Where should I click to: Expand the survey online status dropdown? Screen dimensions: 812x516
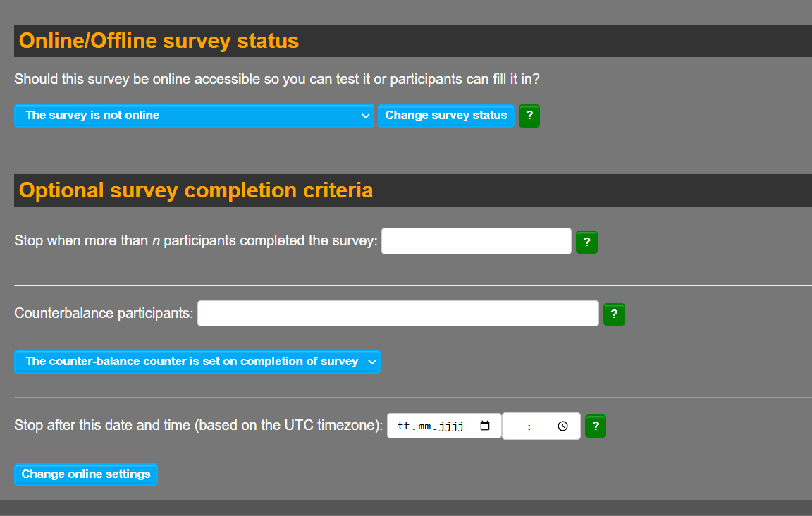point(194,116)
